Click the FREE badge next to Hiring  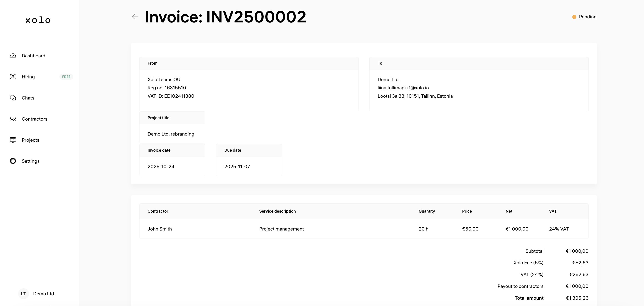[x=66, y=77]
